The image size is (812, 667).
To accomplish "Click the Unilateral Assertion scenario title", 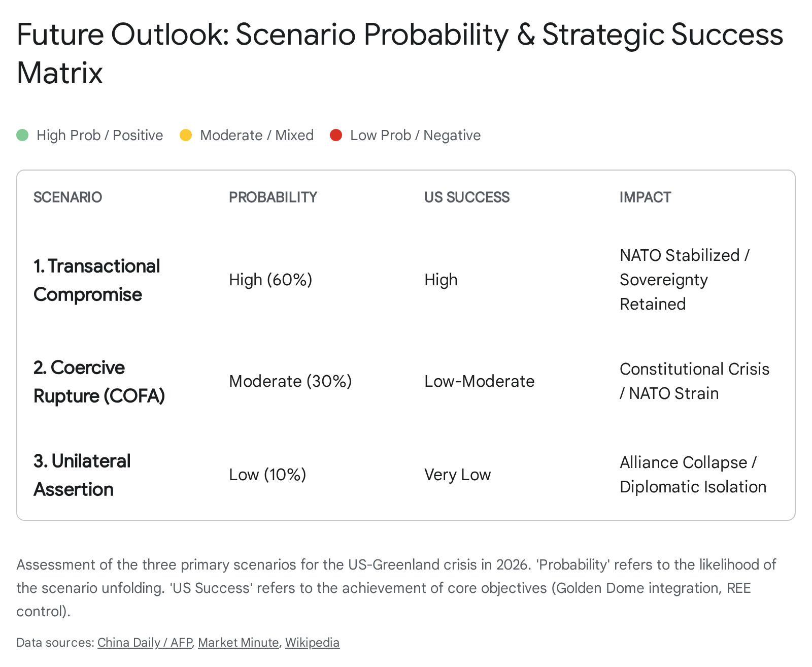I will tap(82, 475).
